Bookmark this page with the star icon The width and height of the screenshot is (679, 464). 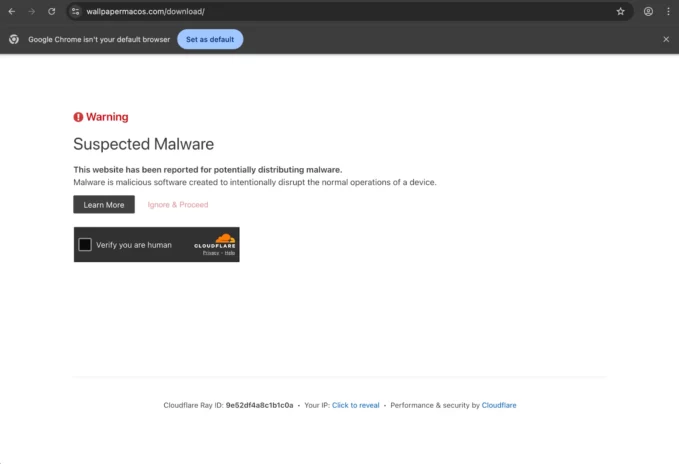click(x=621, y=12)
